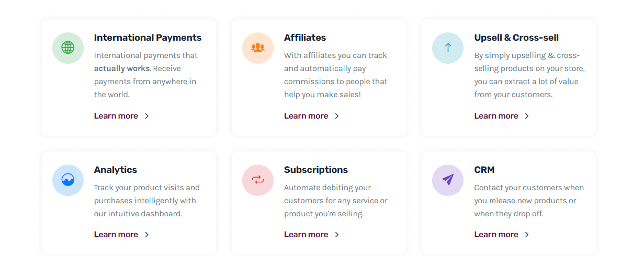Click the red Subscriptions repeat arrows icon
Image resolution: width=644 pixels, height=256 pixels.
(x=258, y=180)
